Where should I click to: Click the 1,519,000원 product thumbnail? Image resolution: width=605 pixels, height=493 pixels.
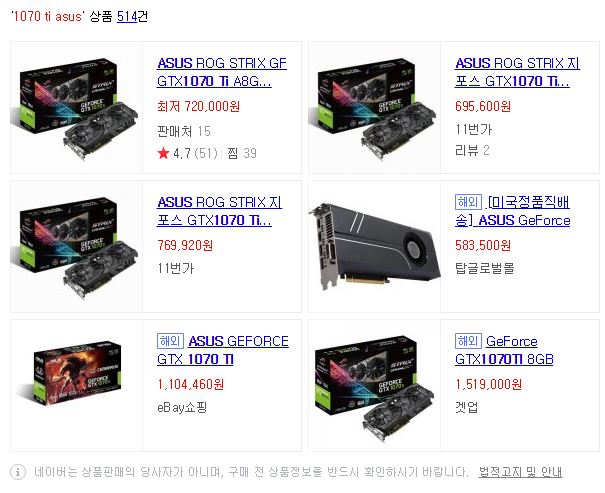click(x=375, y=385)
